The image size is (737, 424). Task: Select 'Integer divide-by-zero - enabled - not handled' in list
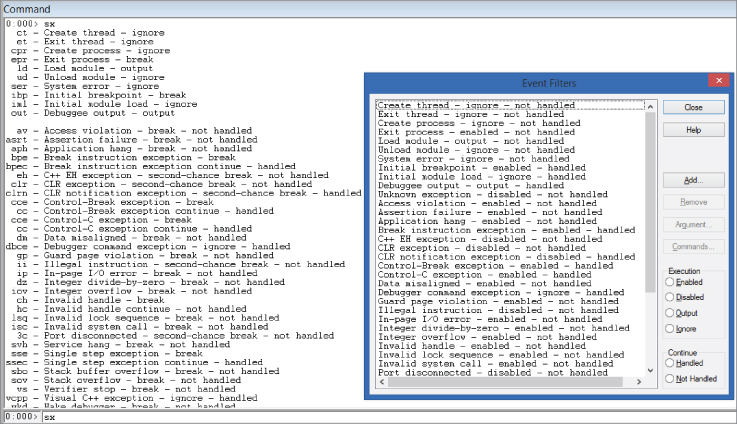510,329
